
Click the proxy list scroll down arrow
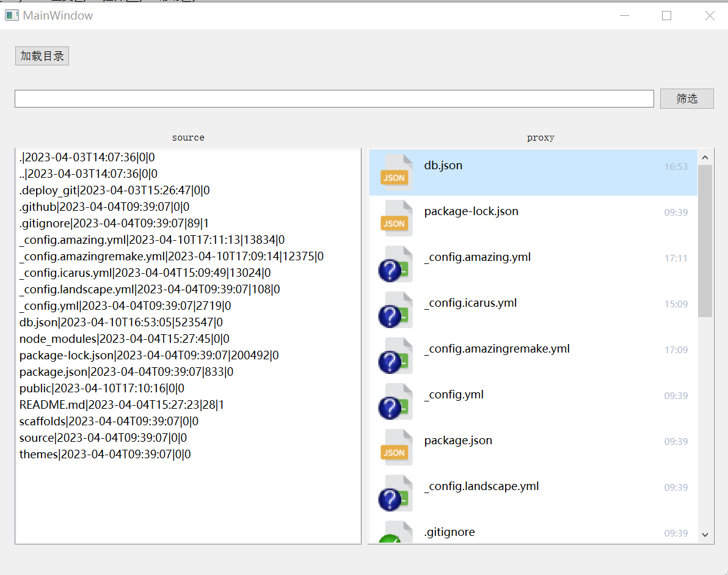click(x=705, y=535)
